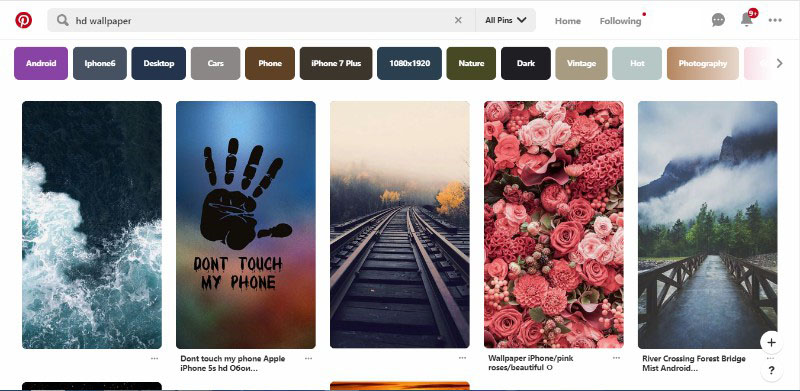Click the River Crossing Forest Bridge title
Image resolution: width=800 pixels, height=391 pixels.
click(x=693, y=363)
